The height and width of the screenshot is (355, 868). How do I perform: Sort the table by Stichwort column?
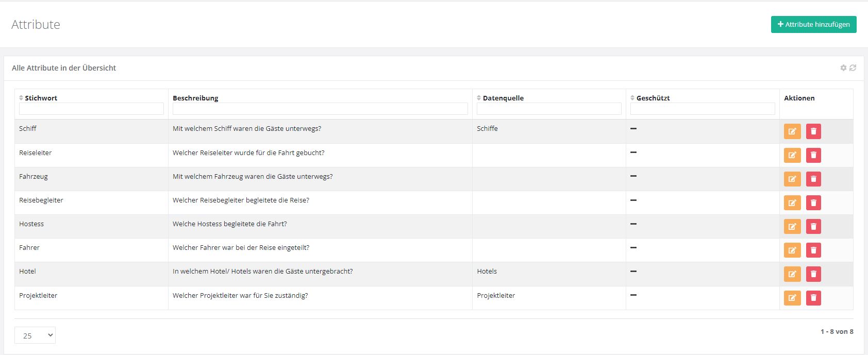(x=41, y=98)
